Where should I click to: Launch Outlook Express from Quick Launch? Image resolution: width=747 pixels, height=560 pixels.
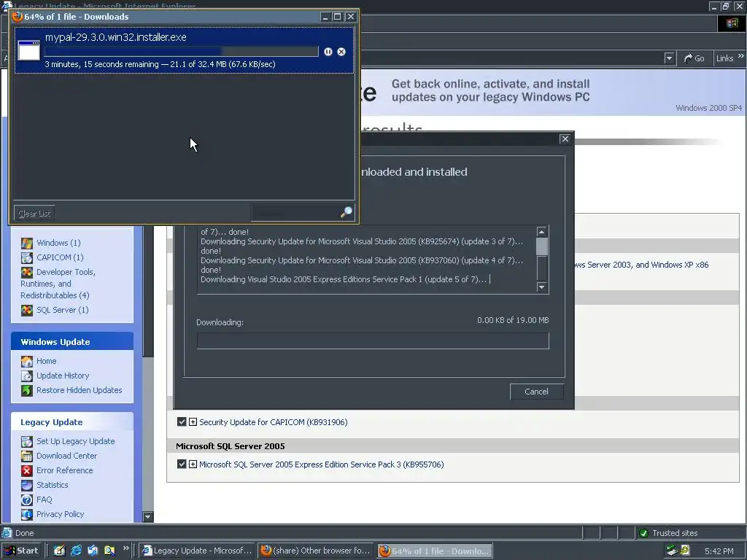(93, 551)
